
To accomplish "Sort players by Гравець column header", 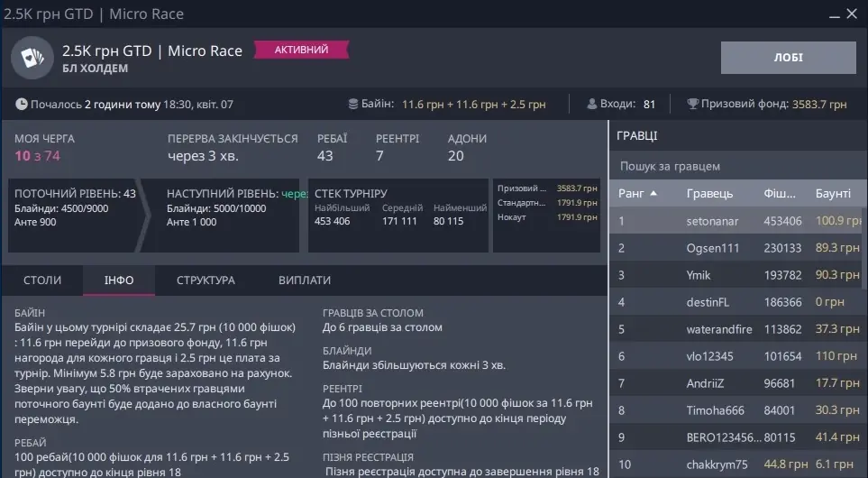I will 709,194.
